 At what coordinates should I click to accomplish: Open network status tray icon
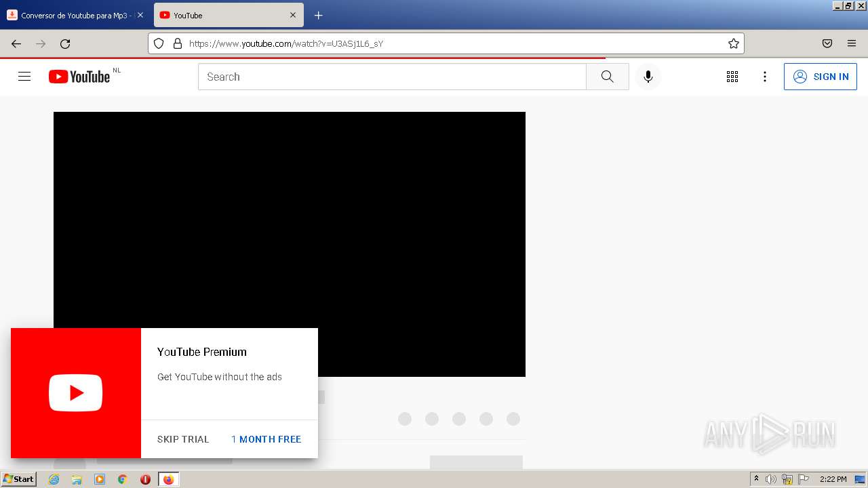pos(787,479)
